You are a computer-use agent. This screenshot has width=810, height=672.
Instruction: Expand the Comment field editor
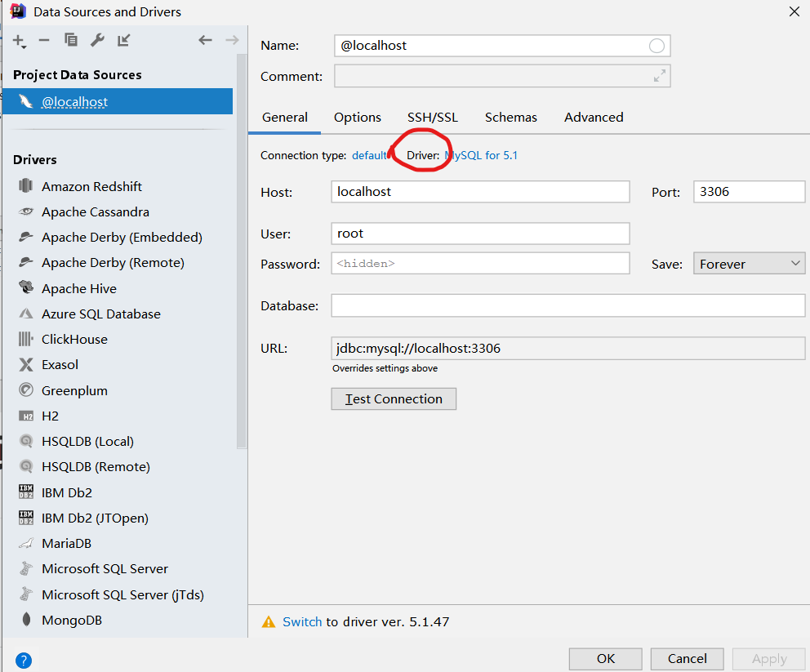point(659,76)
